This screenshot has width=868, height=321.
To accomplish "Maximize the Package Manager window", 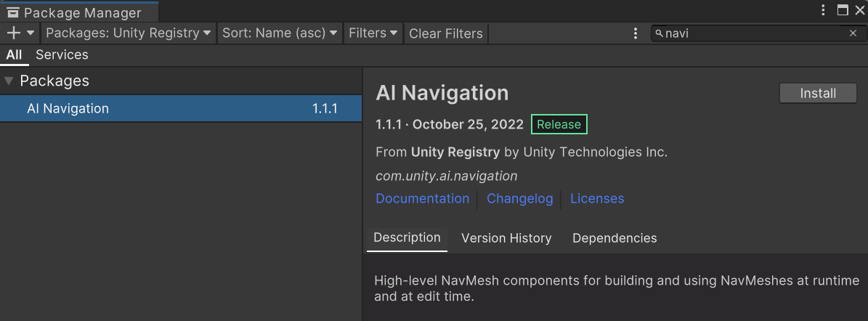I will tap(843, 10).
